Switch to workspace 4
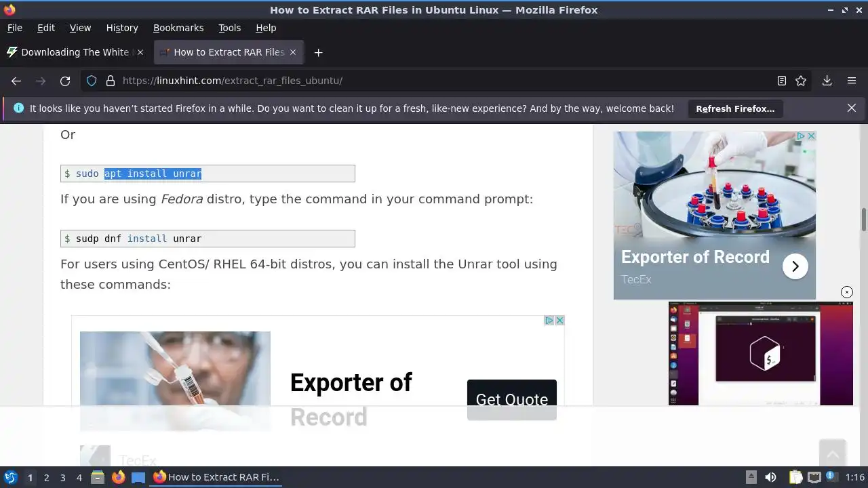This screenshot has height=488, width=868. click(x=79, y=477)
